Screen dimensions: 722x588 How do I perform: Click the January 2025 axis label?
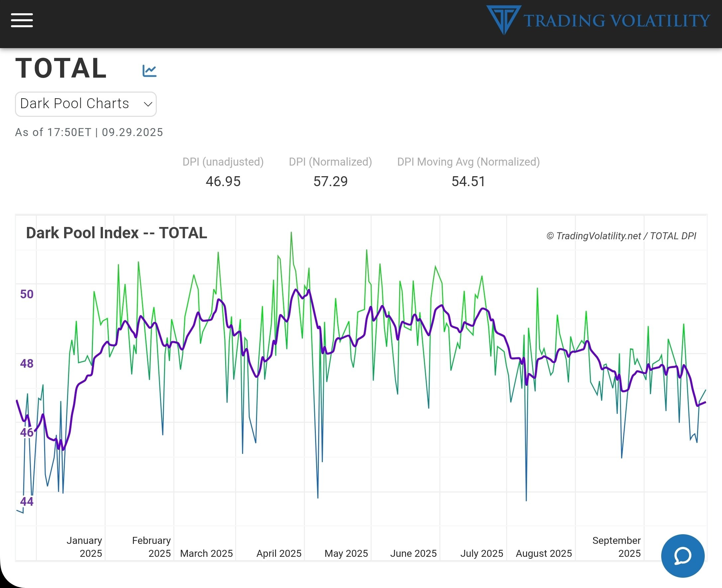(84, 547)
